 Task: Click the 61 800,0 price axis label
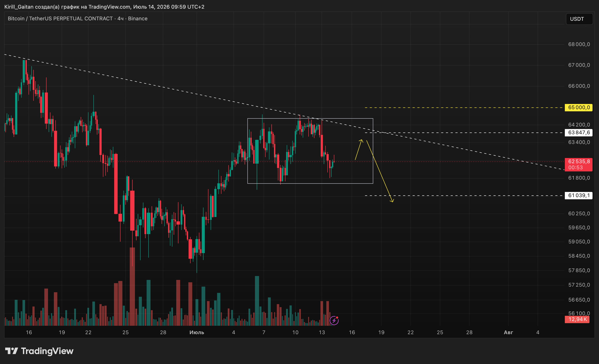click(579, 178)
